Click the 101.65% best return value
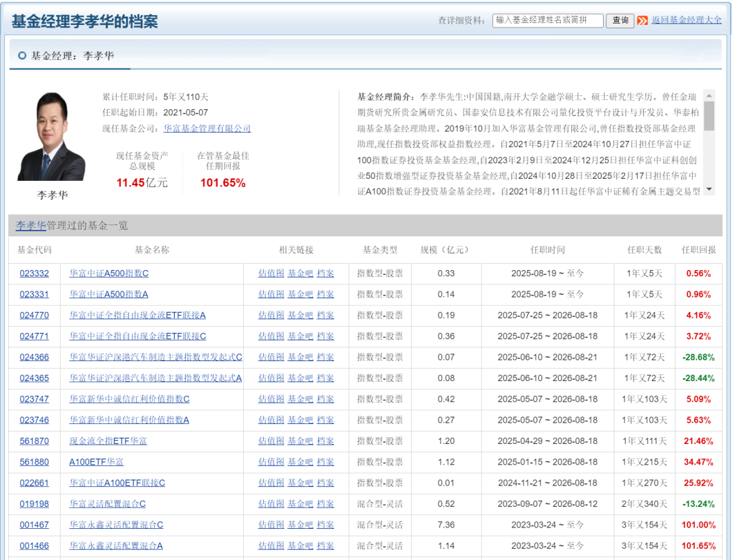This screenshot has width=746, height=560. 222,183
